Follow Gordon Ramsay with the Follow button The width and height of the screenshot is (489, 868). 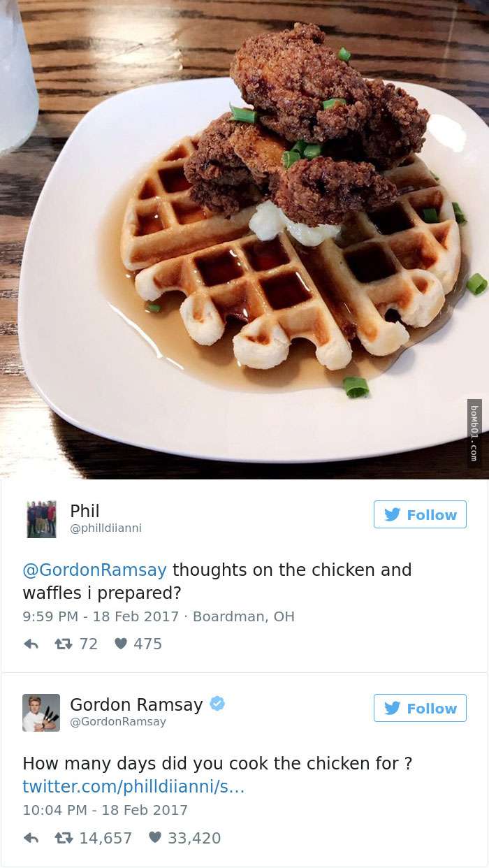pyautogui.click(x=420, y=708)
